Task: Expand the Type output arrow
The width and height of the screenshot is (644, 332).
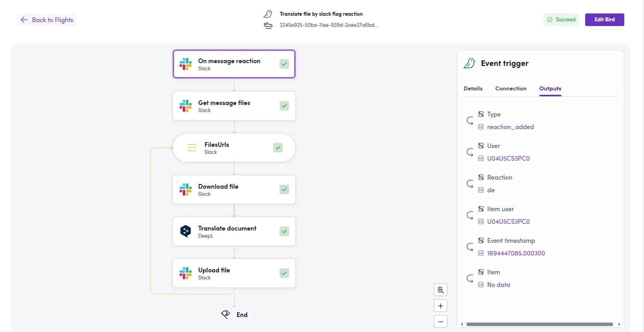Action: coord(470,120)
